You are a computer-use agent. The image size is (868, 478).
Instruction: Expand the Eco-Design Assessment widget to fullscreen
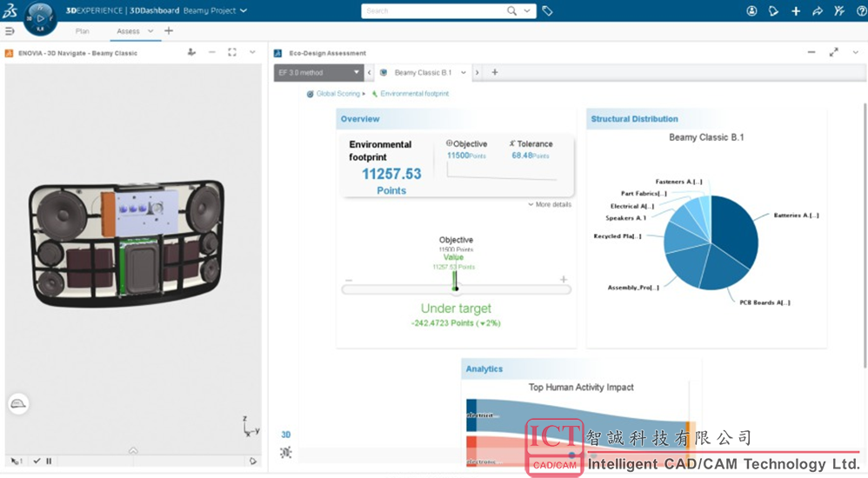pyautogui.click(x=834, y=52)
